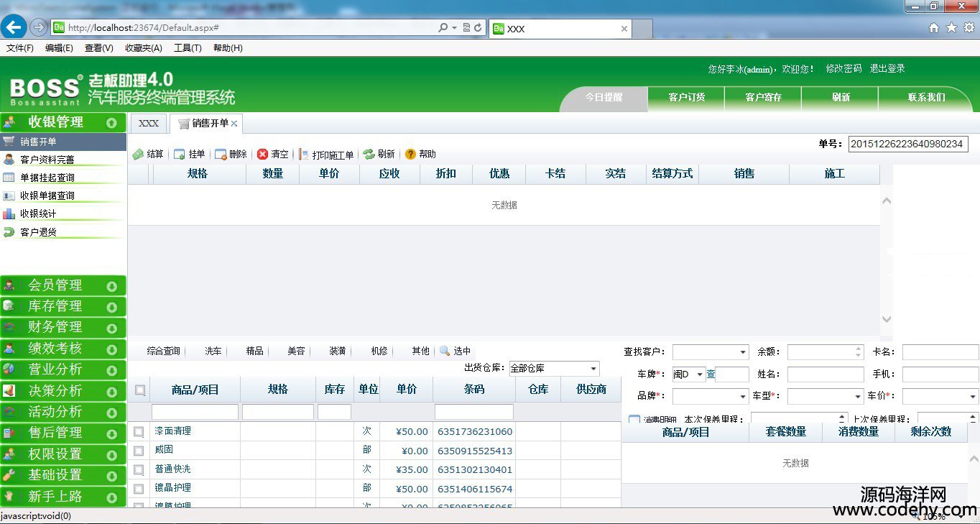980x524 pixels.
Task: Click the 查 lookup link beside 车牌
Action: pyautogui.click(x=711, y=374)
